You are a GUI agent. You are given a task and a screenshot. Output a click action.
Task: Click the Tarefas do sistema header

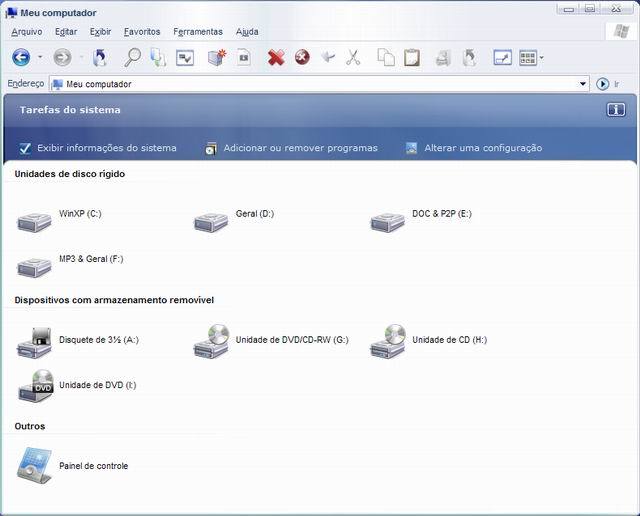tap(70, 110)
